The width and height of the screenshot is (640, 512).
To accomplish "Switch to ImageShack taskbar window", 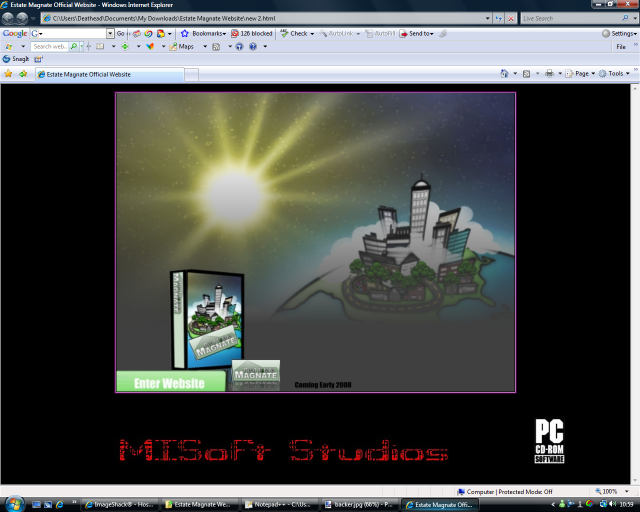I will 120,505.
